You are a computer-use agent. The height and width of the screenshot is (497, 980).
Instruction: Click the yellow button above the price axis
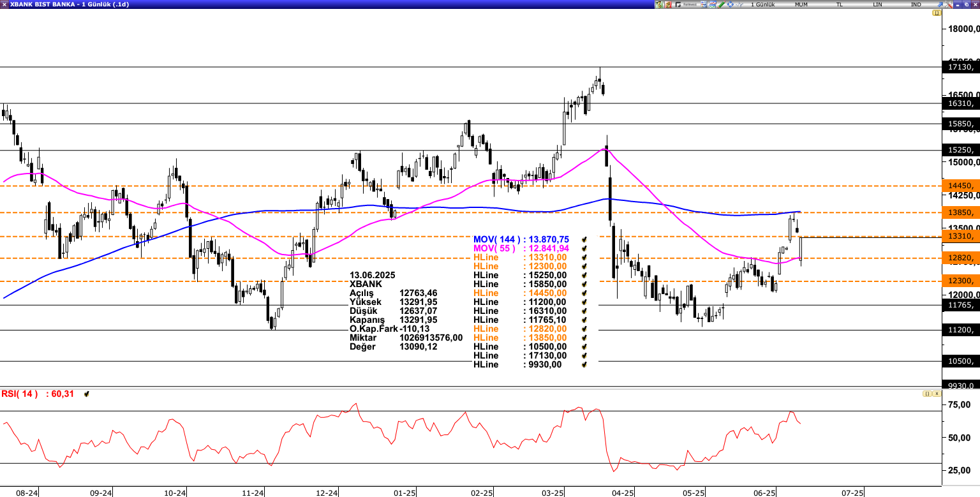click(937, 13)
